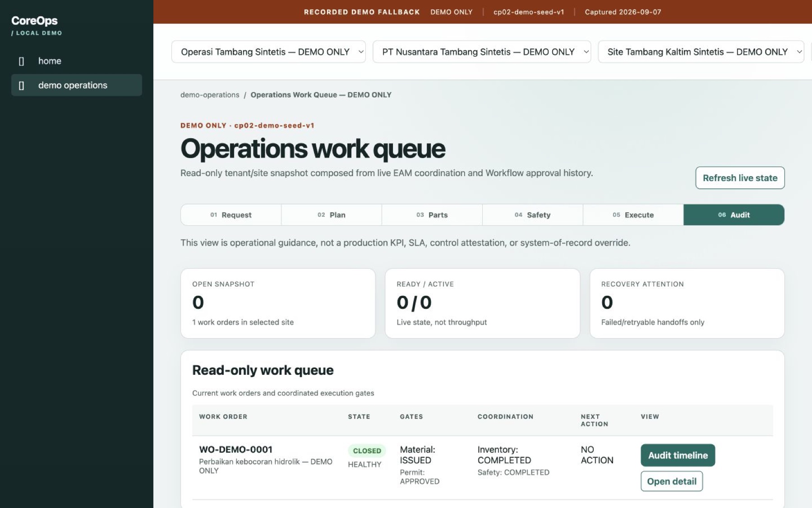Click NO ACTION cell
Image resolution: width=812 pixels, height=508 pixels.
coord(597,455)
